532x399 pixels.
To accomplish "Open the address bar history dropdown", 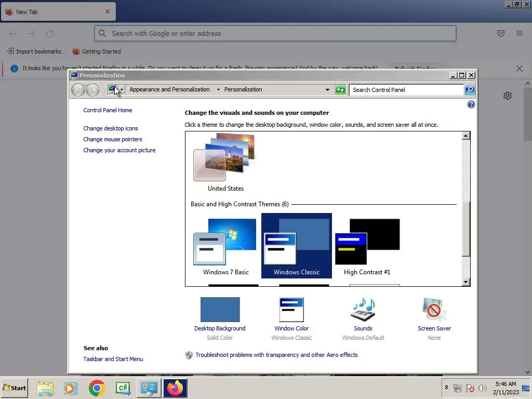I will [x=327, y=89].
